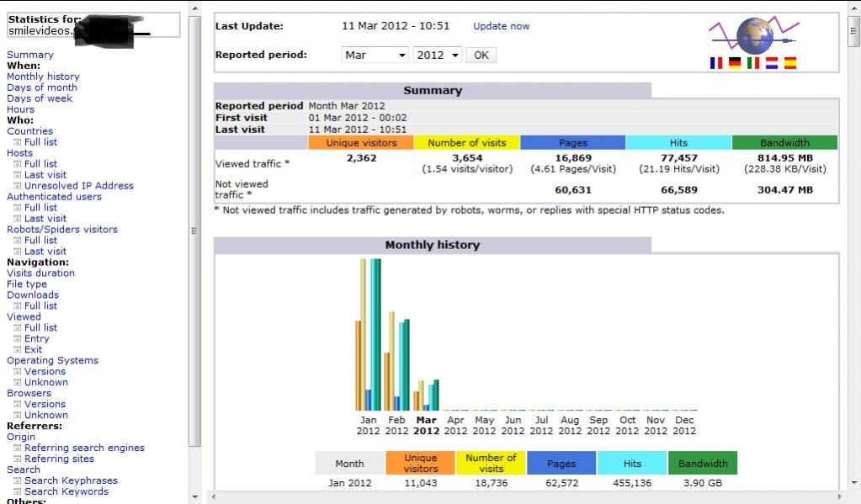Click the sidebar frame scroll-down arrow
Screen dimensions: 861x504
pos(195,497)
